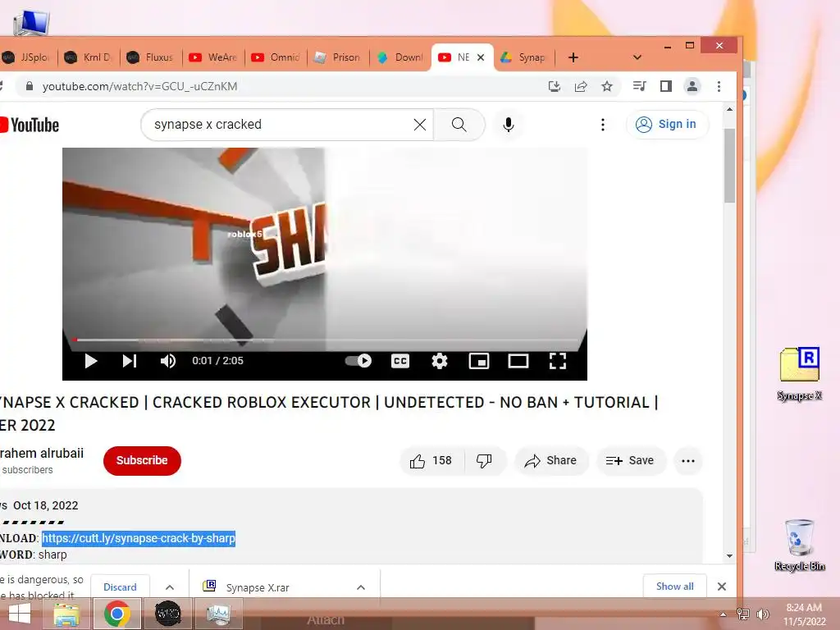Open media controls icon
Screen dimensions: 840x630
coord(639,86)
